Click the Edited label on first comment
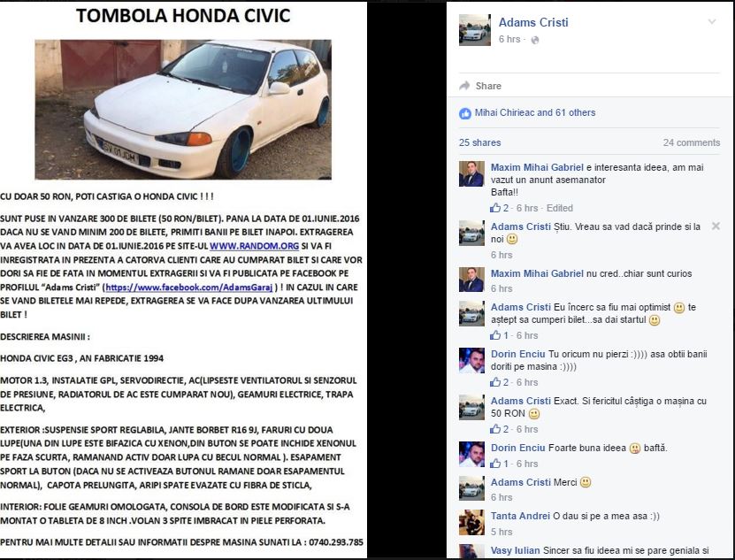The height and width of the screenshot is (560, 735). [x=560, y=208]
